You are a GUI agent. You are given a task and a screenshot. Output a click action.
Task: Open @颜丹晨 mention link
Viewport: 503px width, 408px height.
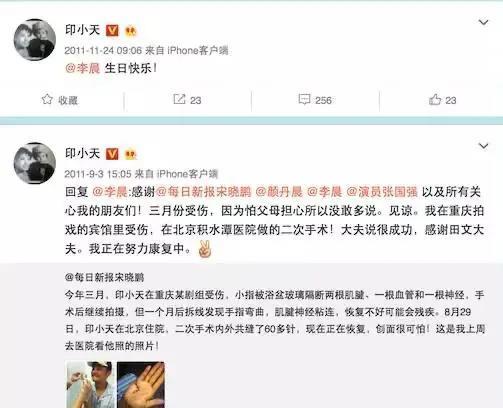point(279,192)
